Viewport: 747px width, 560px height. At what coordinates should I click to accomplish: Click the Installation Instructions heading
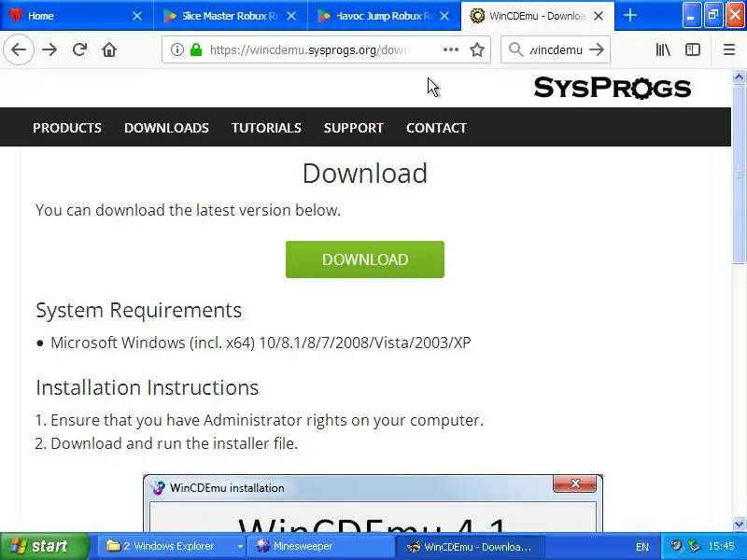point(148,387)
